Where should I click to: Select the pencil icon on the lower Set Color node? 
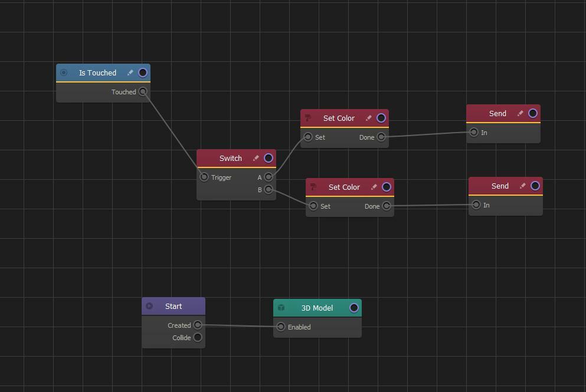[374, 187]
